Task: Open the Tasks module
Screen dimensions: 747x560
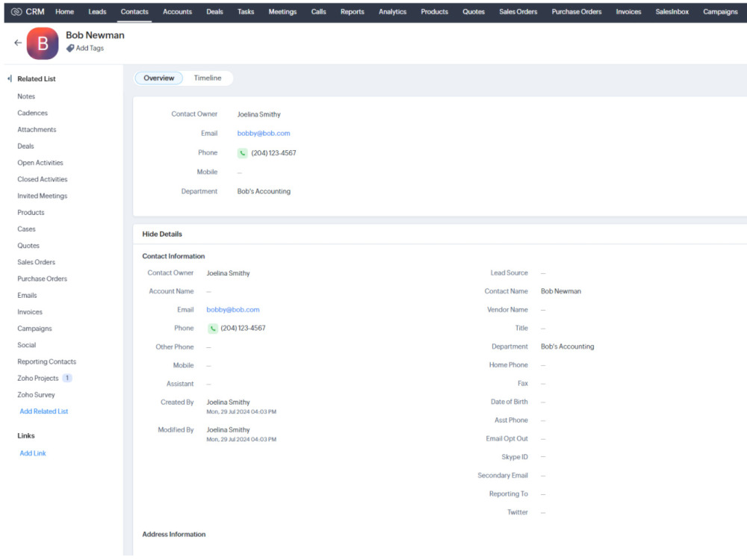Action: (246, 11)
